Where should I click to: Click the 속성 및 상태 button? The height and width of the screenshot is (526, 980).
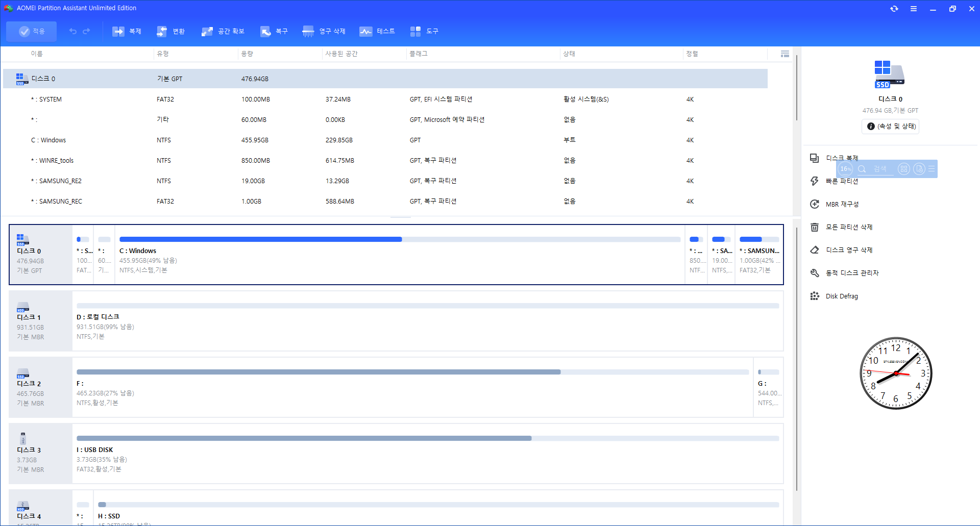pos(891,126)
